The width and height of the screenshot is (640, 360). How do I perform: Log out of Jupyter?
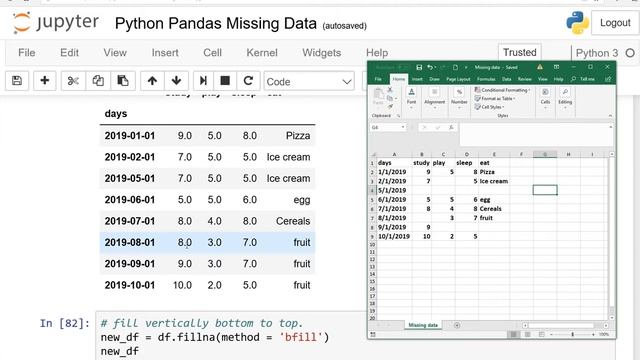tap(615, 23)
